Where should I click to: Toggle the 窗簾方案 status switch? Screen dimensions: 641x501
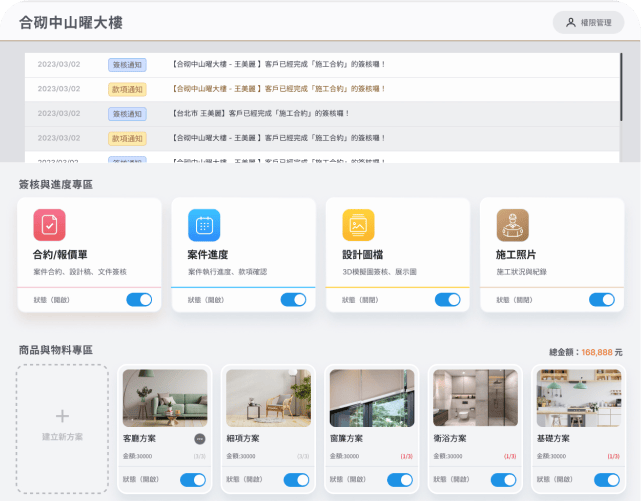[x=400, y=480]
